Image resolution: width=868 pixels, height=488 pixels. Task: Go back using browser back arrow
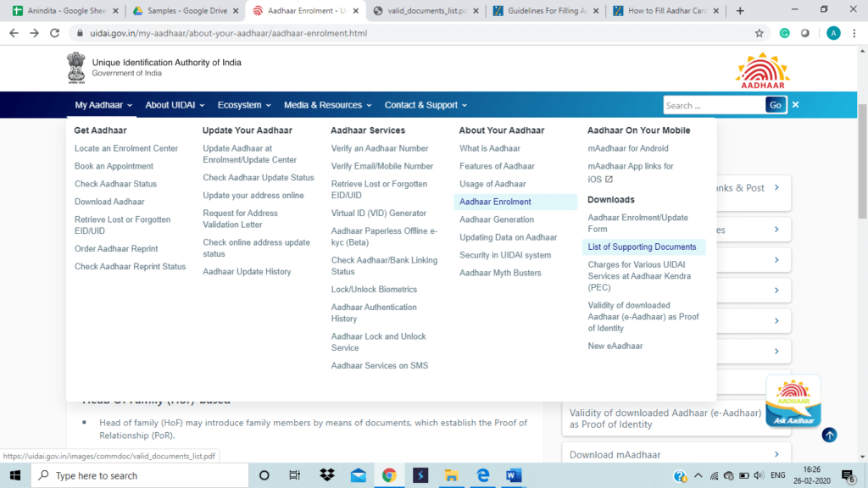click(x=14, y=33)
